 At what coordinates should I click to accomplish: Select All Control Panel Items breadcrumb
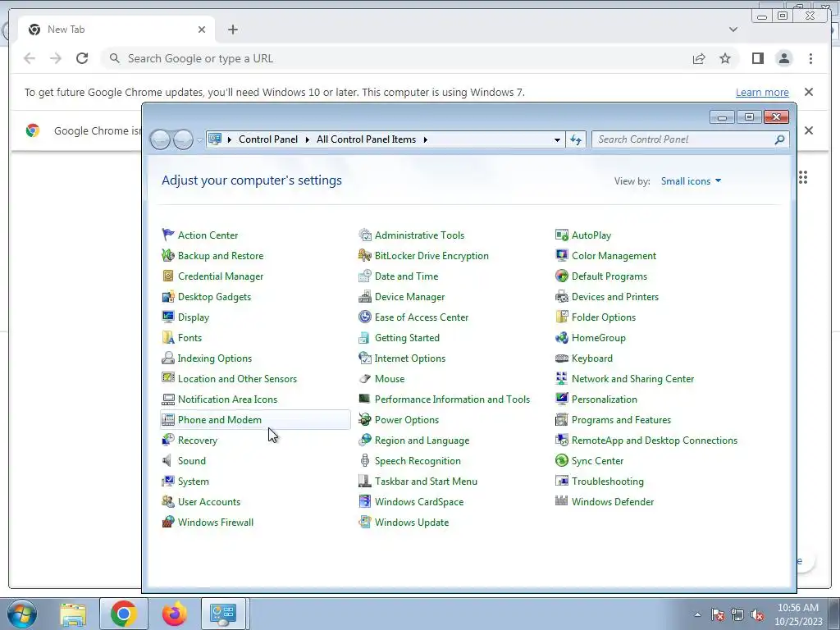click(366, 139)
